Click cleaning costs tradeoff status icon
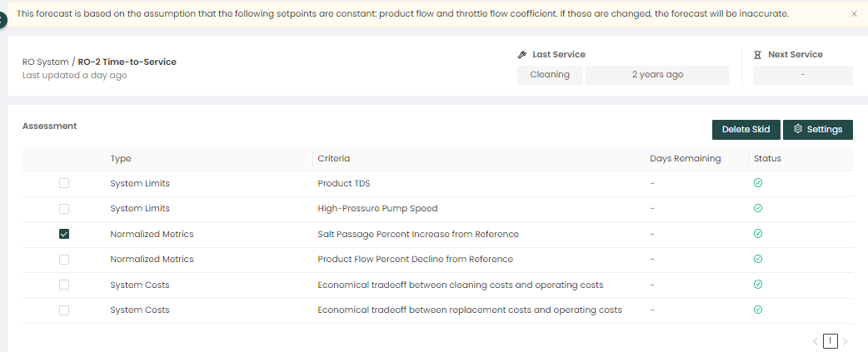Viewport: 868px width, 352px height. pyautogui.click(x=758, y=285)
